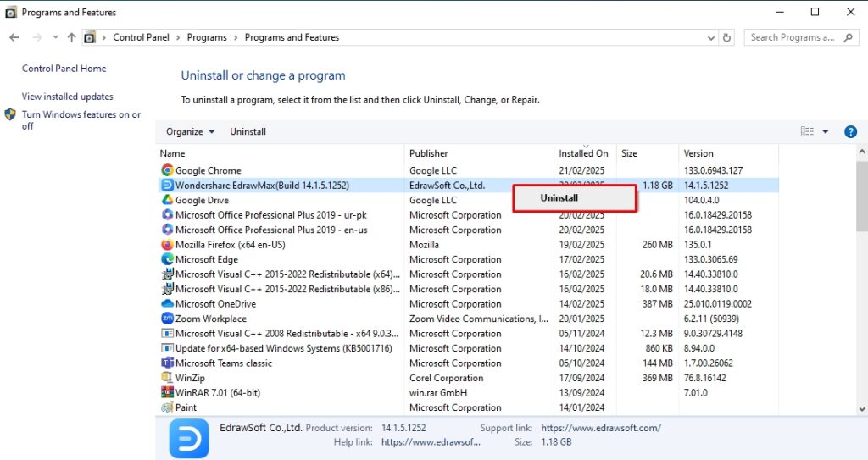
Task: Click the large EdrawMax icon in details pane
Action: pos(189,439)
